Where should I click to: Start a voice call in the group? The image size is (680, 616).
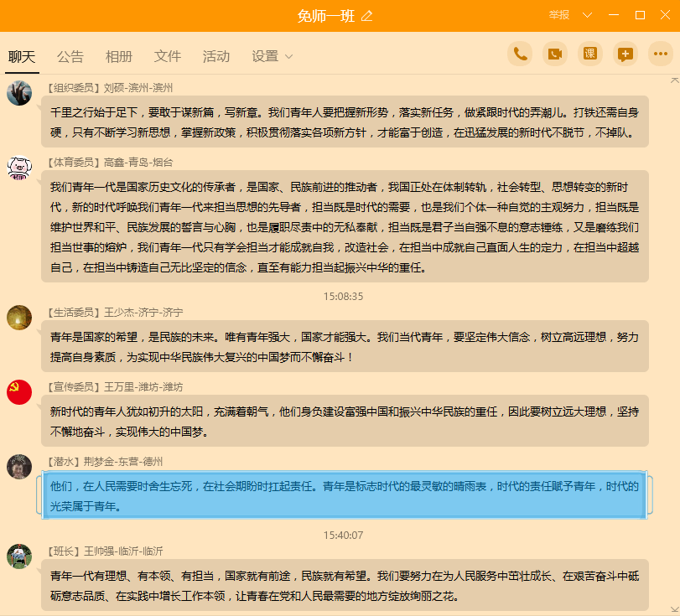(520, 54)
